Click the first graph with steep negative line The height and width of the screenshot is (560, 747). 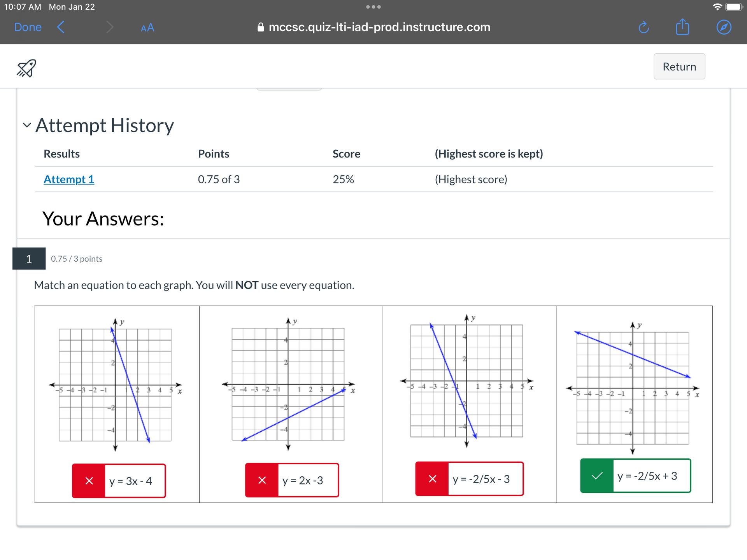[x=116, y=385]
